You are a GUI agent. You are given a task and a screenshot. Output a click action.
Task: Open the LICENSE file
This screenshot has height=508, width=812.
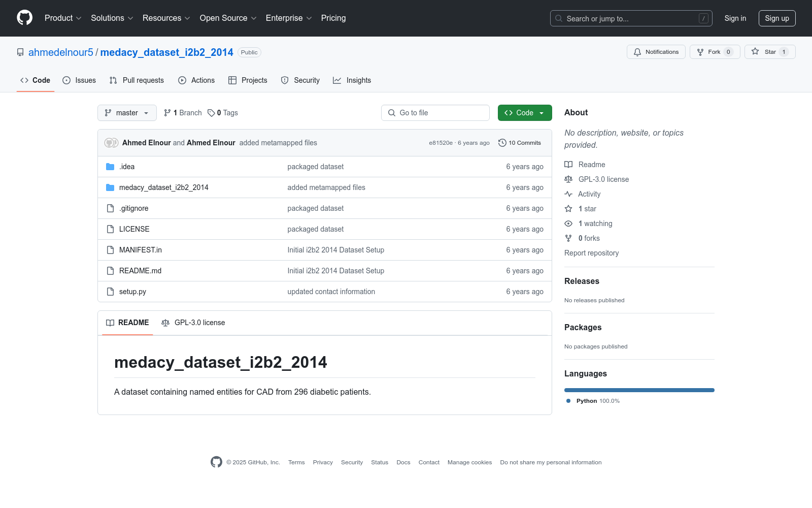click(134, 229)
